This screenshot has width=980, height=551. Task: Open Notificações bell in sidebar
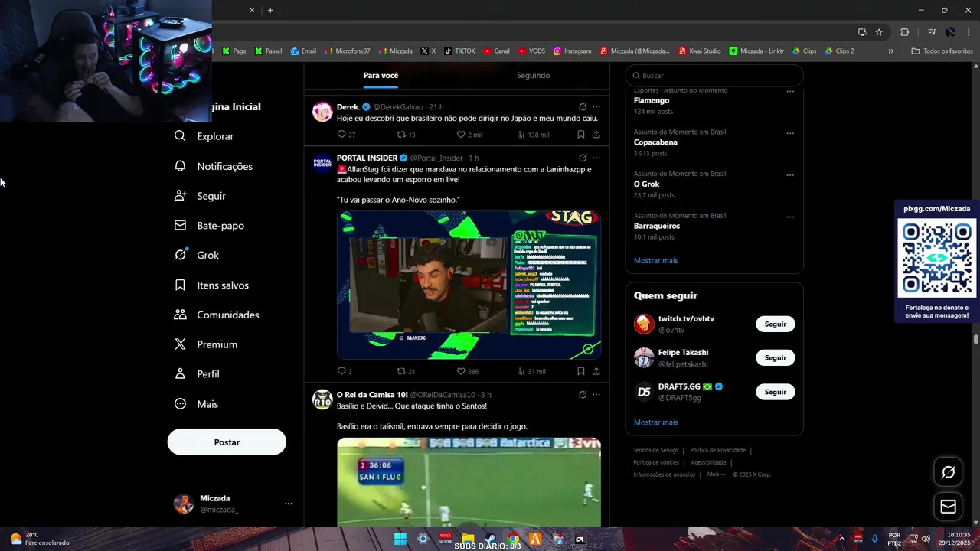coord(213,166)
